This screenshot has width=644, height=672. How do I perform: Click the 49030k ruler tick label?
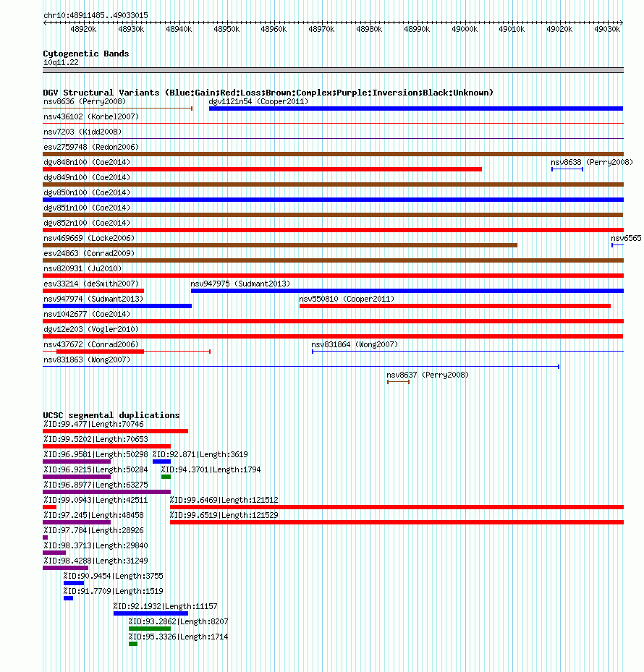tap(606, 29)
